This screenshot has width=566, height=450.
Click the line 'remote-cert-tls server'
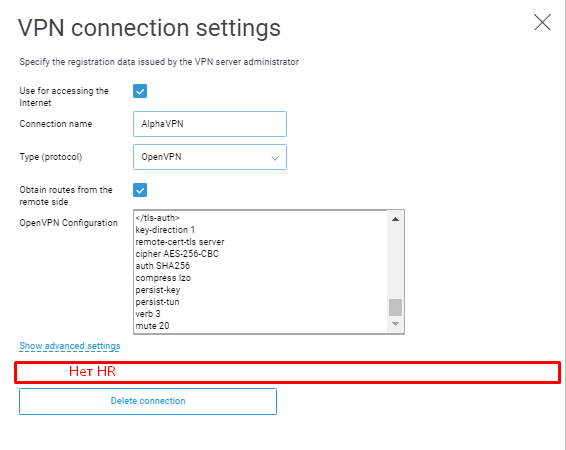[180, 242]
